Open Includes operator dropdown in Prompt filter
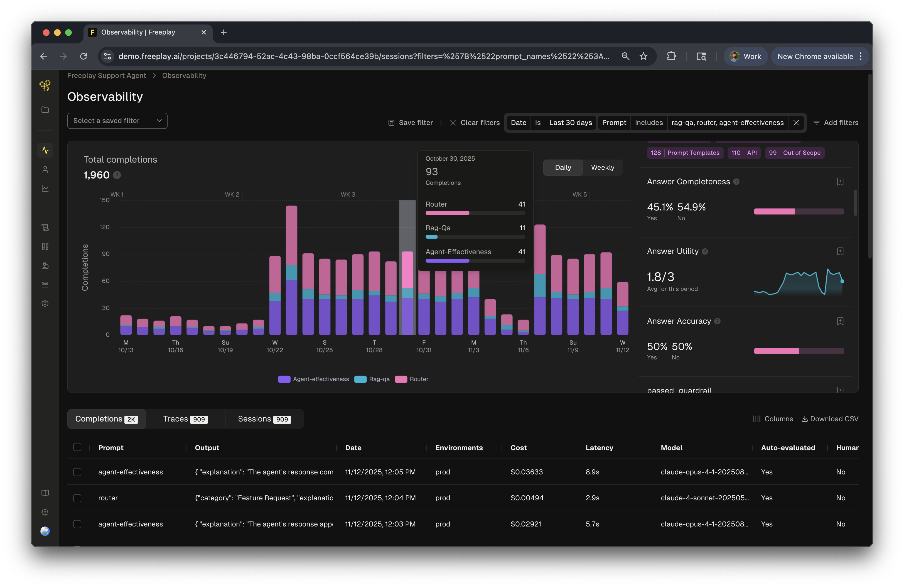 pos(648,123)
